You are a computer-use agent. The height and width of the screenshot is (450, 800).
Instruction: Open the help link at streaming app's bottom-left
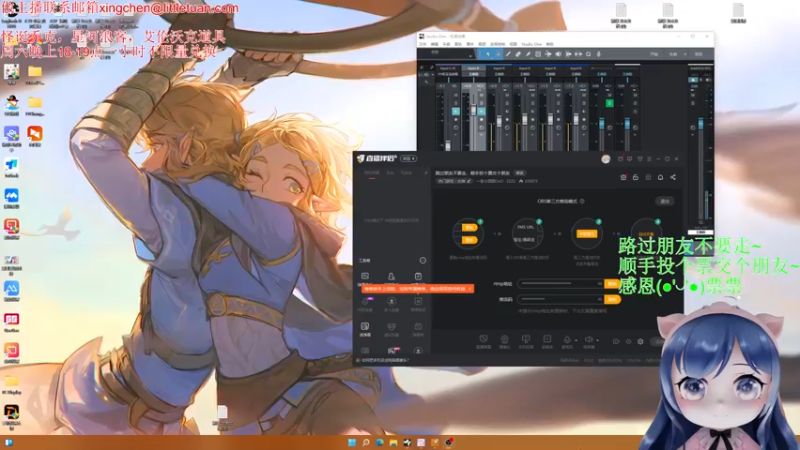pos(385,360)
